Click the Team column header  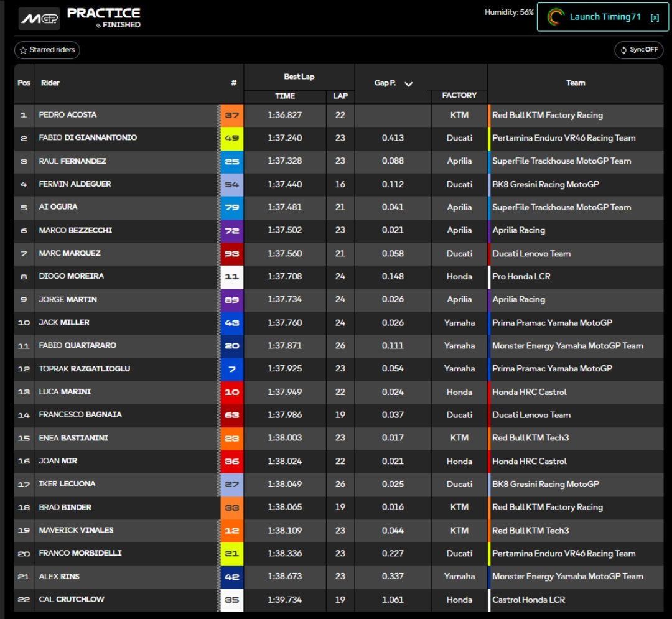click(575, 83)
